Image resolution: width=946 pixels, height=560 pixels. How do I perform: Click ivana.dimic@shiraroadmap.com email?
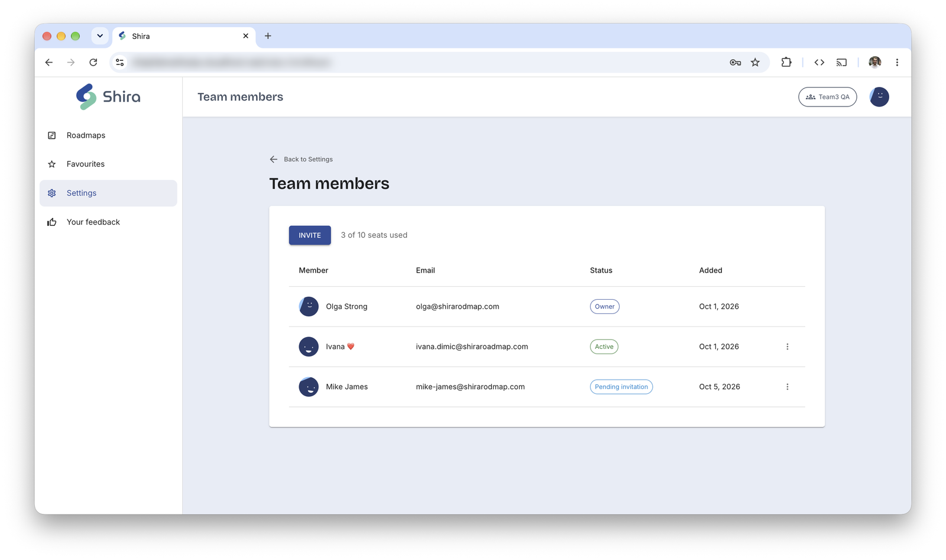(472, 347)
